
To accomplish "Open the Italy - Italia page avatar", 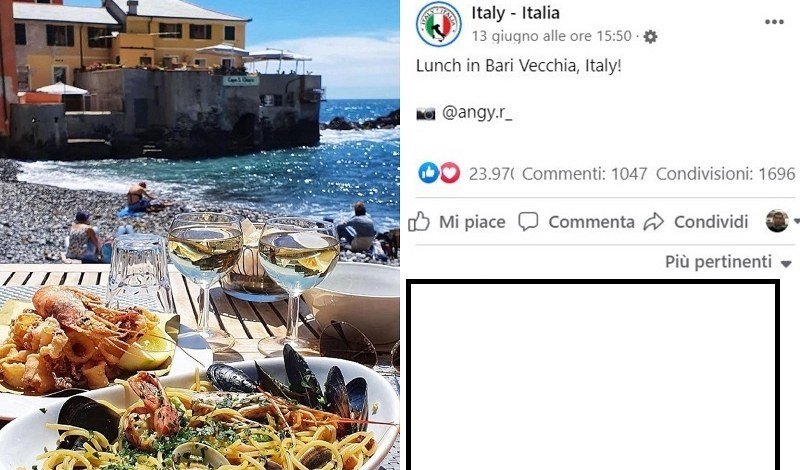I will pyautogui.click(x=438, y=24).
